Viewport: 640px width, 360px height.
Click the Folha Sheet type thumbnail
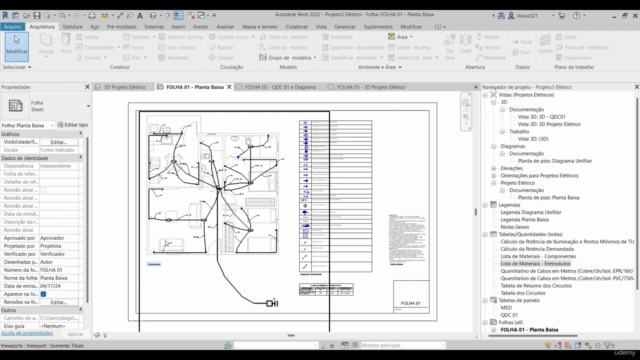pyautogui.click(x=16, y=106)
